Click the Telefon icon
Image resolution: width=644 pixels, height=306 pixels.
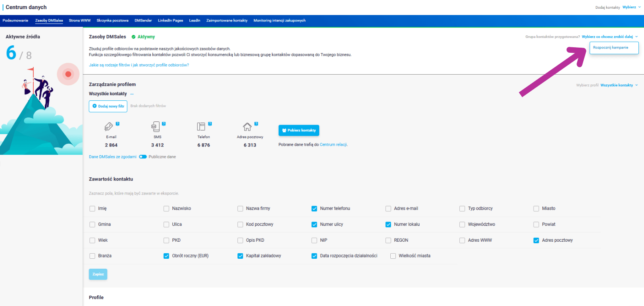201,127
